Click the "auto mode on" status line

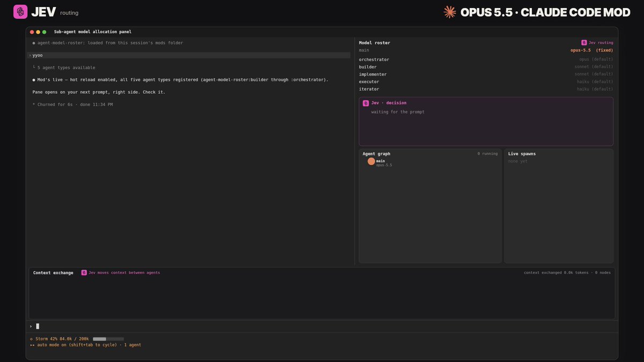point(85,345)
